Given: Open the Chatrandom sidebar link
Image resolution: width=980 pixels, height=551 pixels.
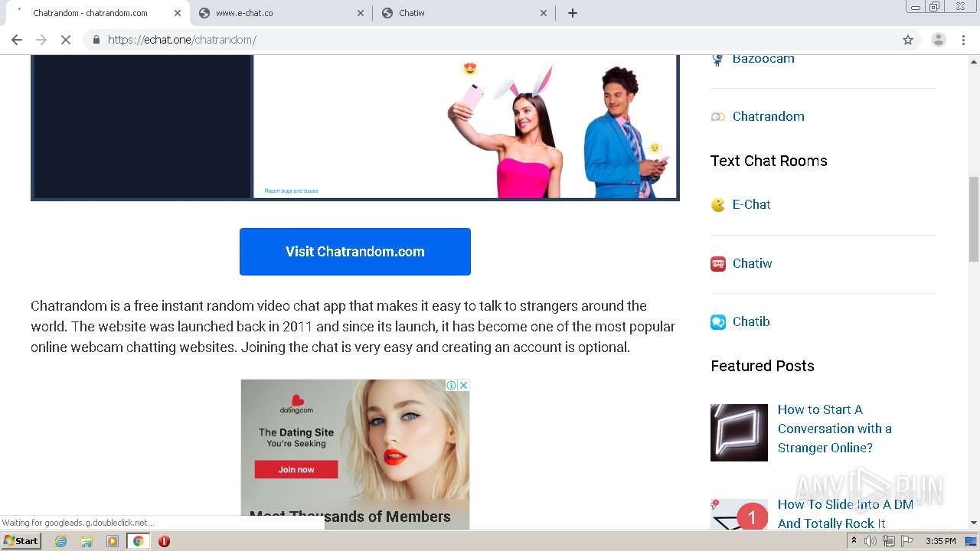Looking at the screenshot, I should coord(768,116).
